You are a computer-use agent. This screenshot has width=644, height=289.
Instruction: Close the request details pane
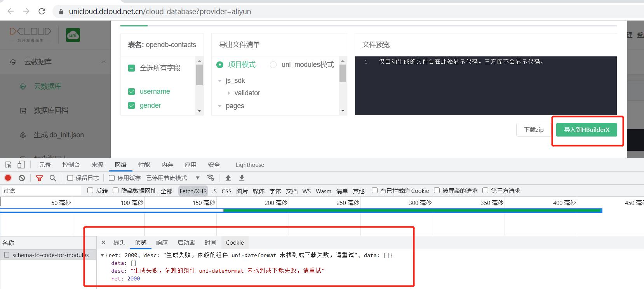tap(103, 242)
